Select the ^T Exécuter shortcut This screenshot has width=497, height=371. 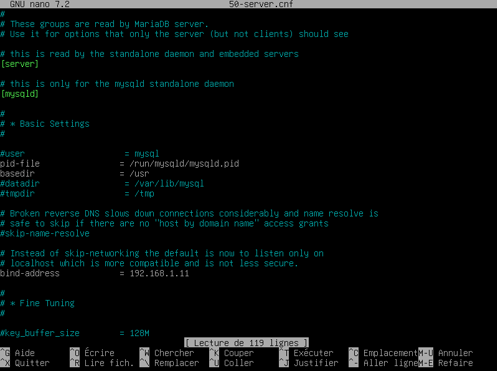(306, 353)
